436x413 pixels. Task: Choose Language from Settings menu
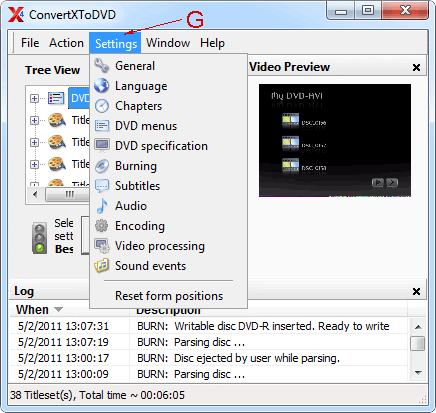tap(168, 86)
